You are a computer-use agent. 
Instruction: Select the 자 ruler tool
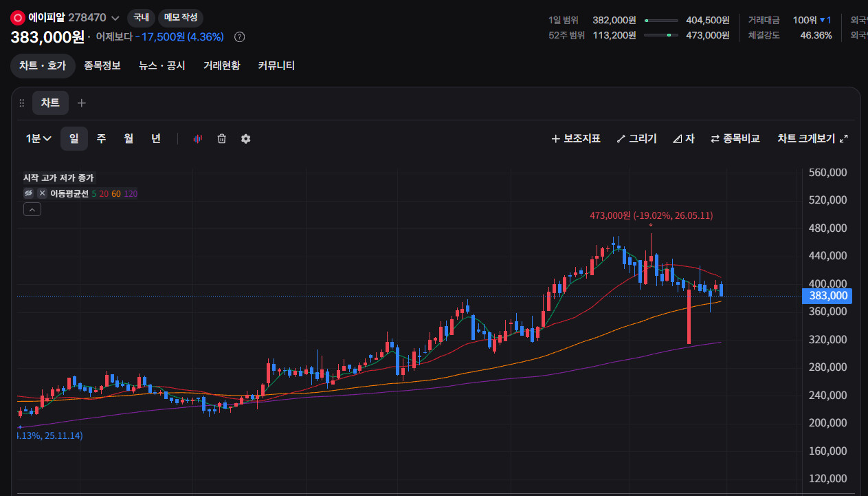tap(684, 138)
